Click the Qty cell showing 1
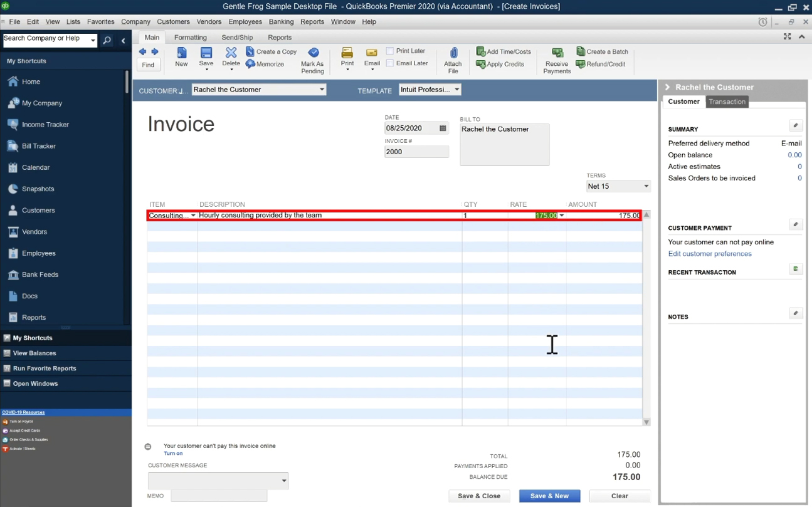The height and width of the screenshot is (507, 812). pyautogui.click(x=485, y=216)
